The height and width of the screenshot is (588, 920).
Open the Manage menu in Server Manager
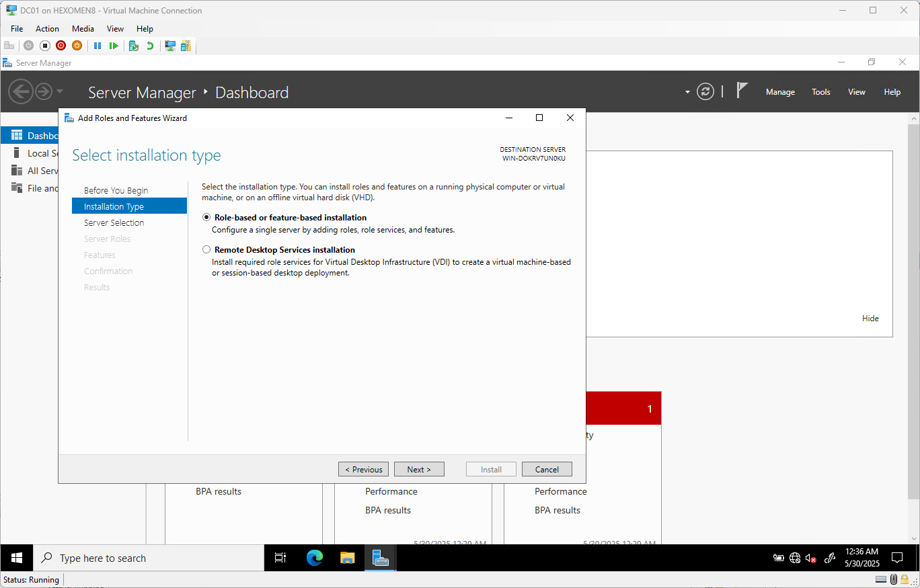point(780,92)
